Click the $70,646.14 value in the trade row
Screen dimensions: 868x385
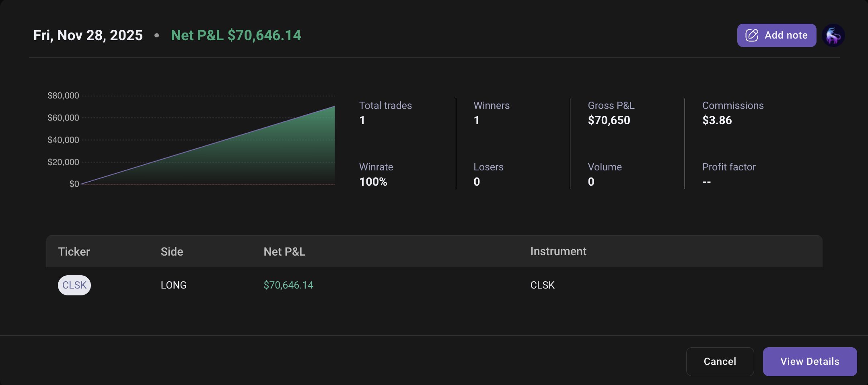[x=288, y=285]
